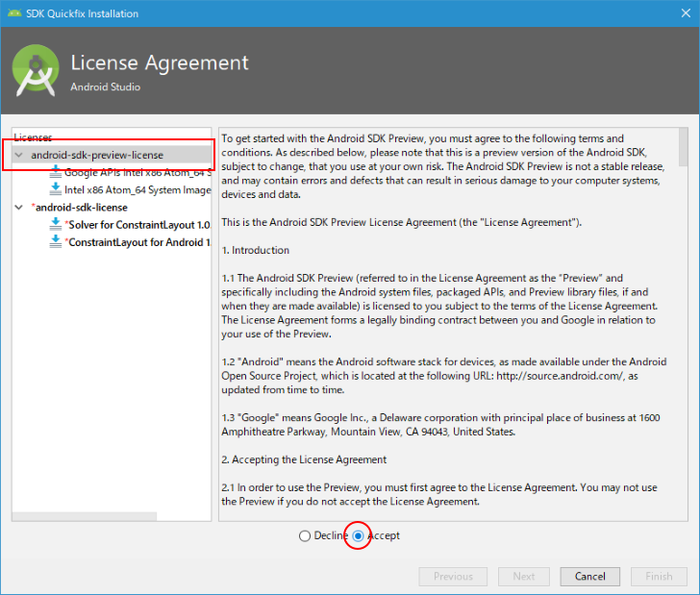700x595 pixels.
Task: Click the Licenses list horizontal scrollbar thumb
Action: 85,516
